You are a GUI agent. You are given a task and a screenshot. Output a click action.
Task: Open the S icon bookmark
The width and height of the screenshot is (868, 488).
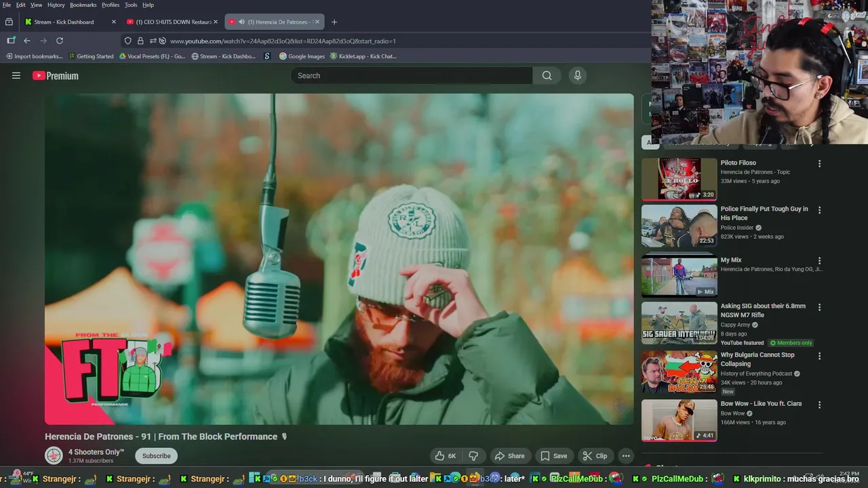click(267, 56)
